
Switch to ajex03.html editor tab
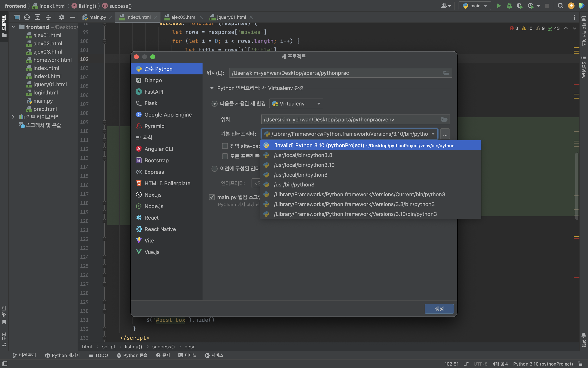[x=184, y=17]
